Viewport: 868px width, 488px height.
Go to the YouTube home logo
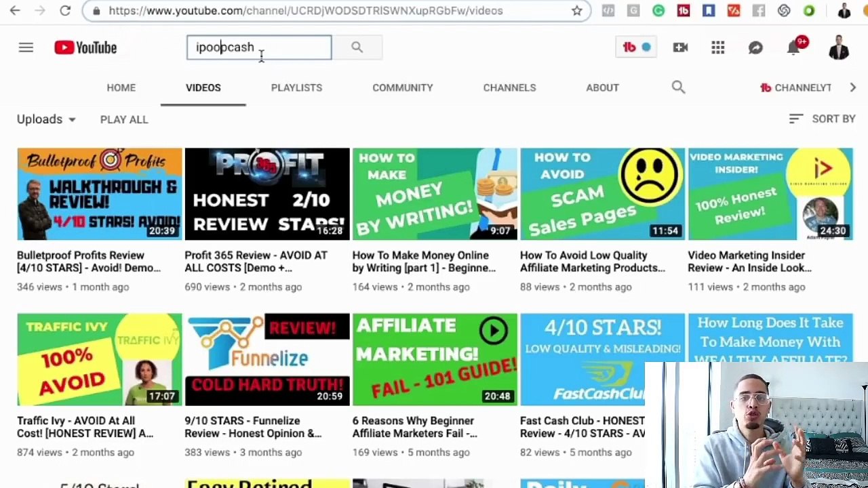pos(85,47)
